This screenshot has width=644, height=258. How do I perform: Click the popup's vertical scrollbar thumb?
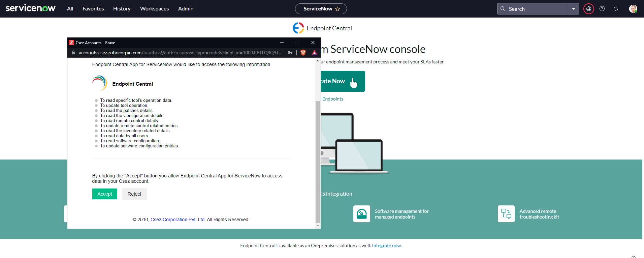click(318, 162)
